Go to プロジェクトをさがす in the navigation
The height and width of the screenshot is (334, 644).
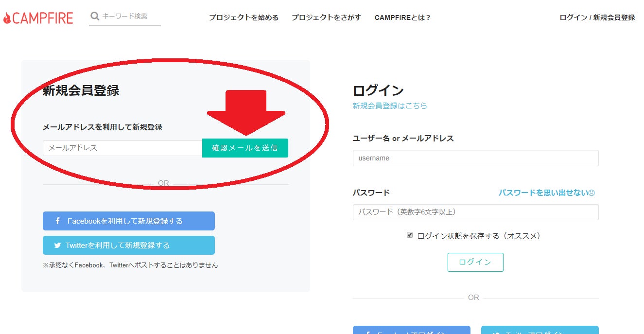click(x=326, y=18)
